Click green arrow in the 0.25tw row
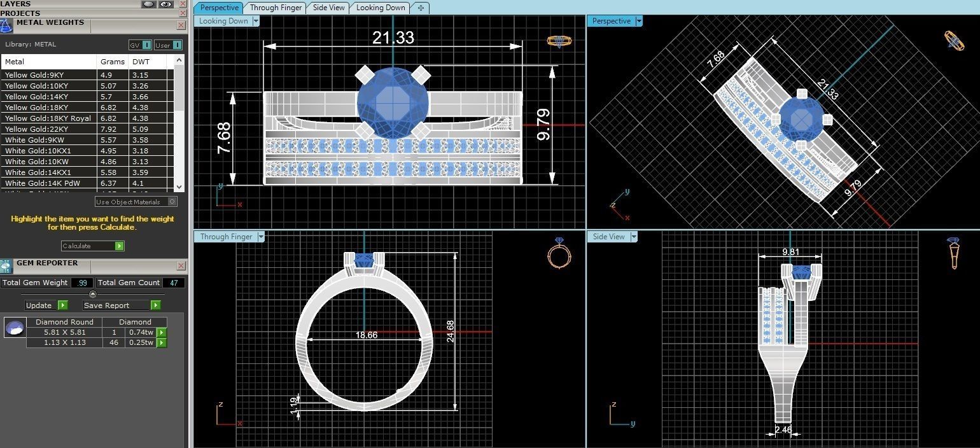Screen dimensions: 980x448 (x=162, y=342)
